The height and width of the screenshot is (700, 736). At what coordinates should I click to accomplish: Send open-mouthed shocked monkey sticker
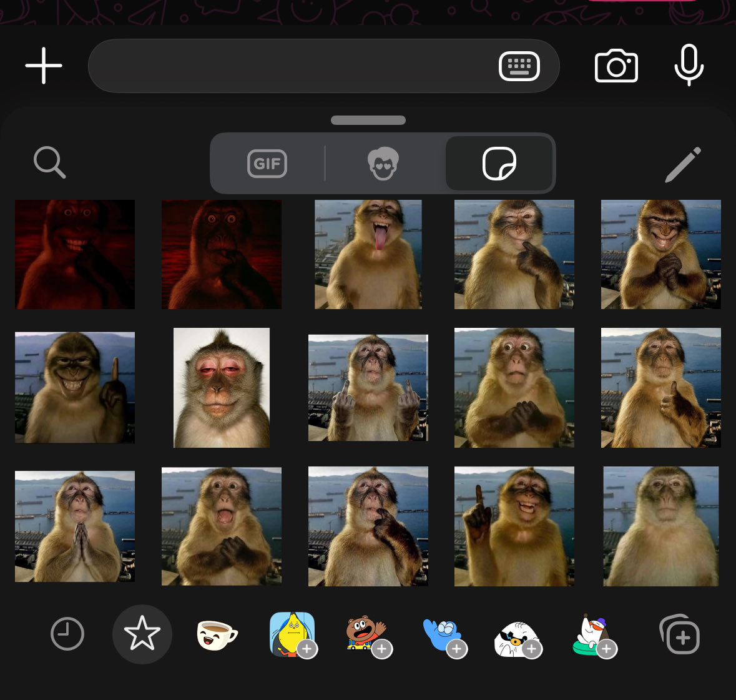tap(222, 526)
